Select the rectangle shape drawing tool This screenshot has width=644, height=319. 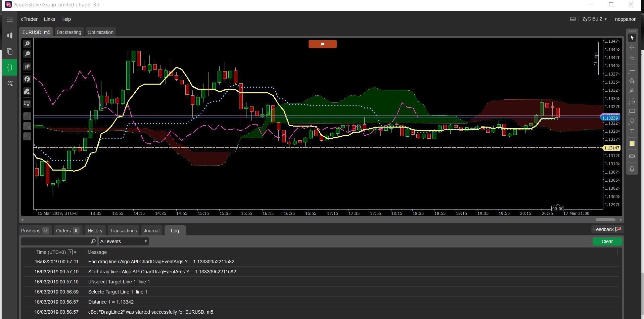pyautogui.click(x=632, y=111)
